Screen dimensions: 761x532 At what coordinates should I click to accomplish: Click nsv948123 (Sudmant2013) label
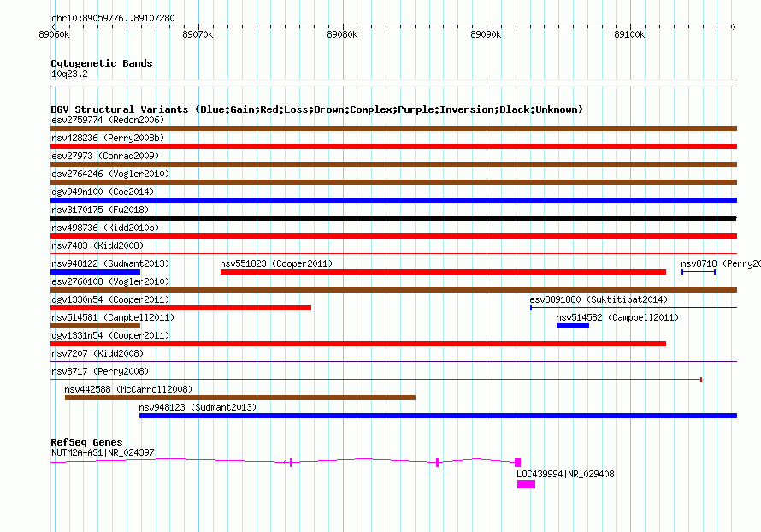pos(198,407)
